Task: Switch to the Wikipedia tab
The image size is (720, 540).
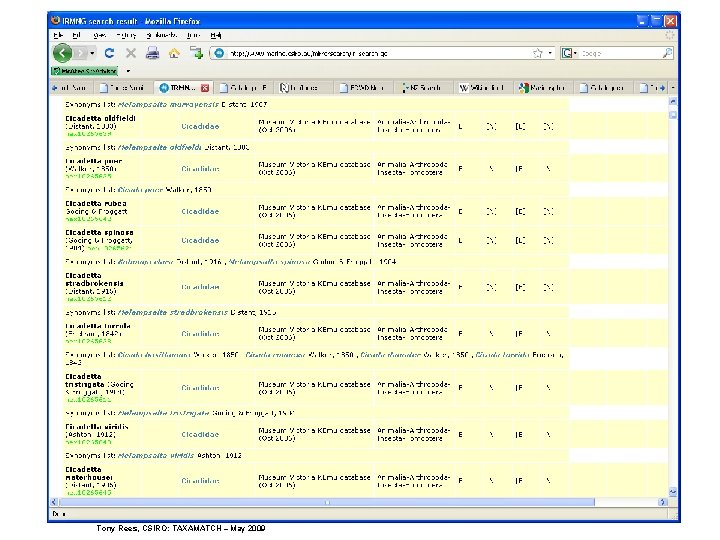Action: point(482,88)
